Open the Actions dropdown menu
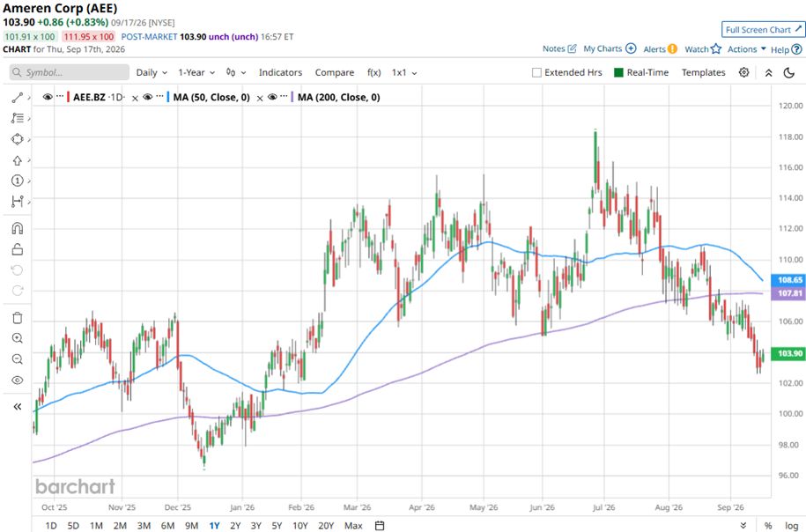Screen dimensions: 806x532 point(746,48)
